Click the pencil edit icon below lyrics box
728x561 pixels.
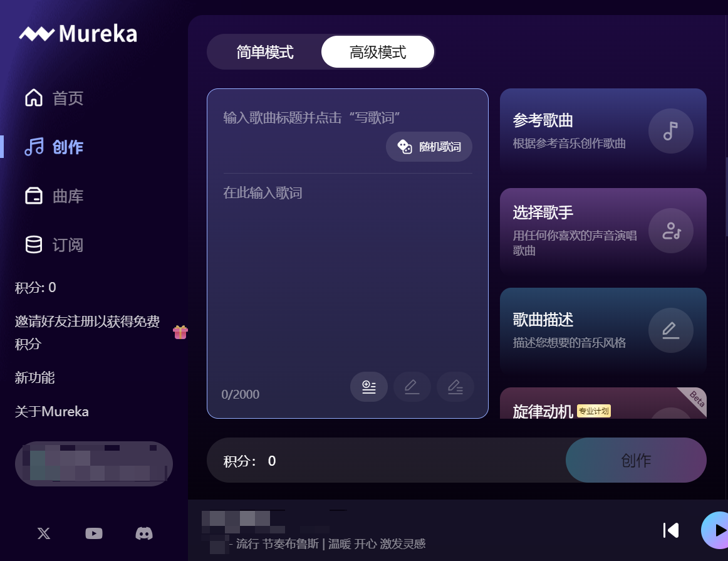click(x=412, y=386)
